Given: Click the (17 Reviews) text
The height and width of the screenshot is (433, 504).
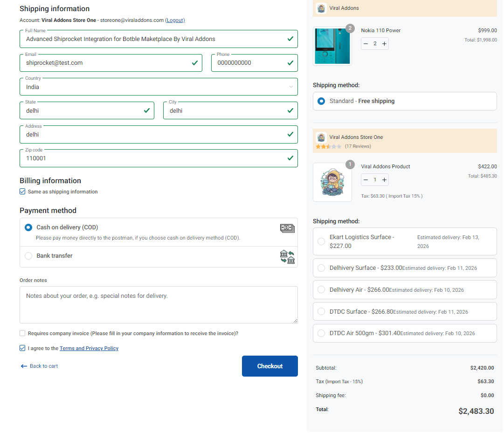Looking at the screenshot, I should 359,146.
